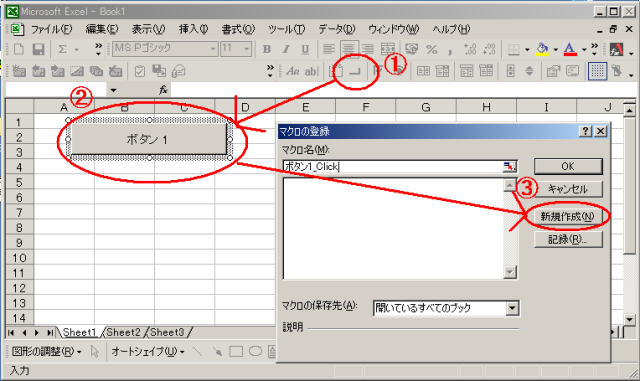Open the font size 11 dropdown
The width and height of the screenshot is (640, 381).
[x=247, y=49]
